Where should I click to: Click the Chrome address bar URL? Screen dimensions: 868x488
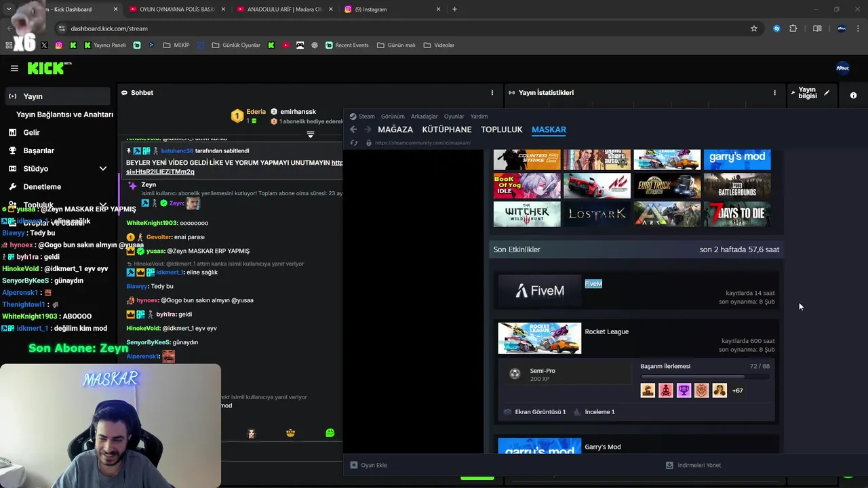[x=109, y=28]
